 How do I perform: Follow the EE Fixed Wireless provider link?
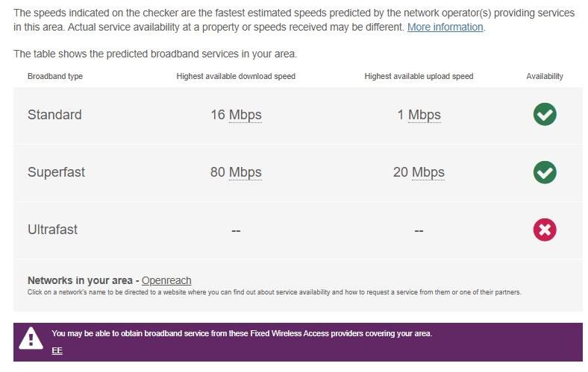[57, 350]
